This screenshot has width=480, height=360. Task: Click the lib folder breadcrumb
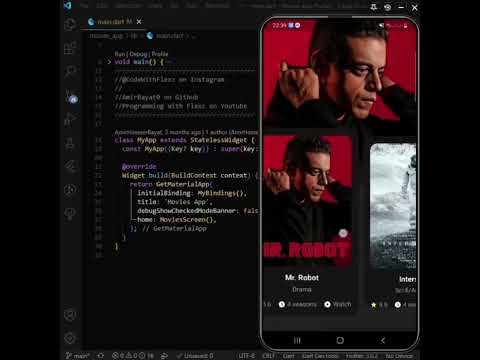[x=134, y=36]
